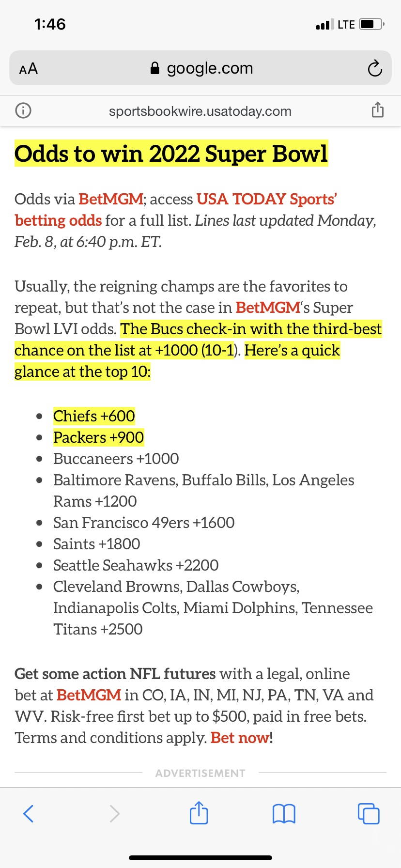Tap the AA reader text size button
This screenshot has height=868, width=401.
click(x=29, y=69)
